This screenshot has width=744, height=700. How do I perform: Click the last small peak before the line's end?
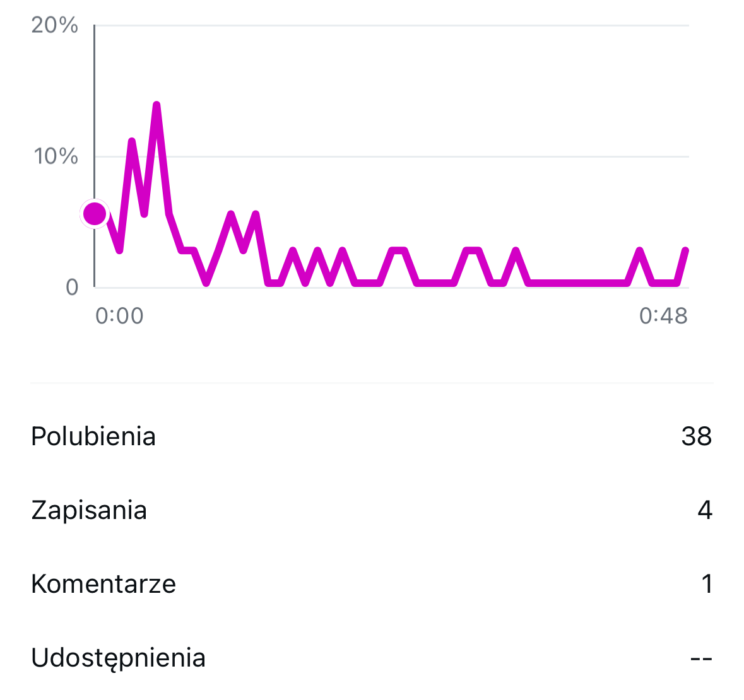point(640,252)
